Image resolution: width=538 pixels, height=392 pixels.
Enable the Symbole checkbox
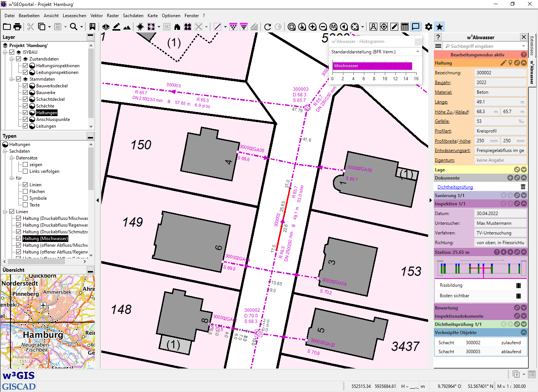pyautogui.click(x=25, y=198)
